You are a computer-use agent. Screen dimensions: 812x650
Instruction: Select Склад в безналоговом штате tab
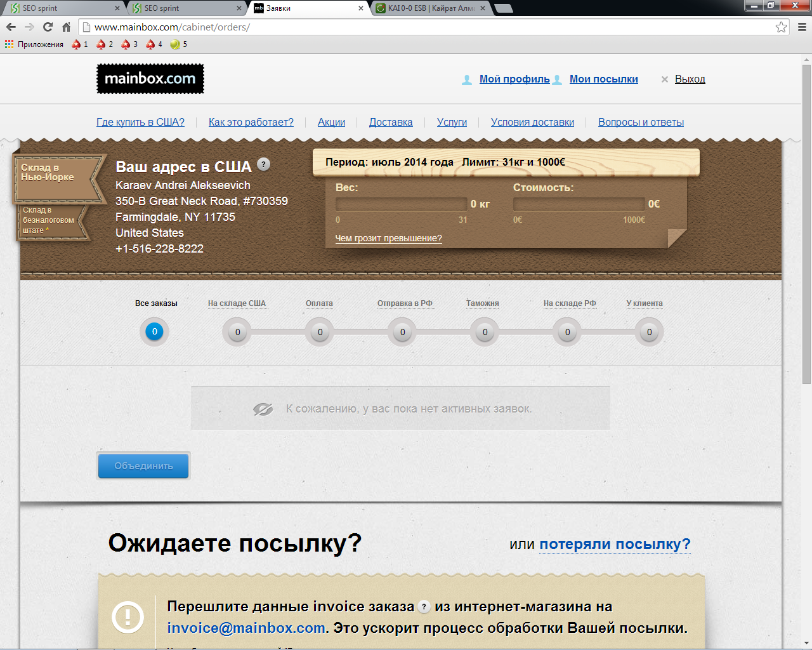(x=52, y=222)
